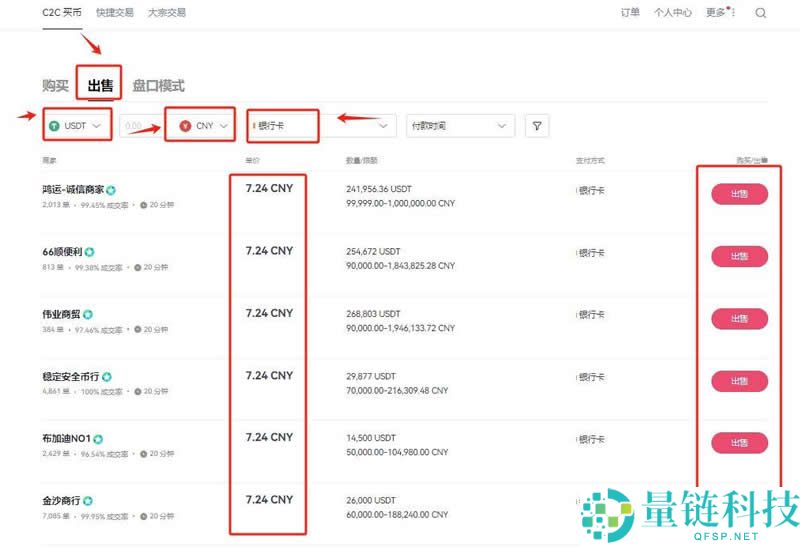Open merchant 金沙商行 profile

coord(61,501)
